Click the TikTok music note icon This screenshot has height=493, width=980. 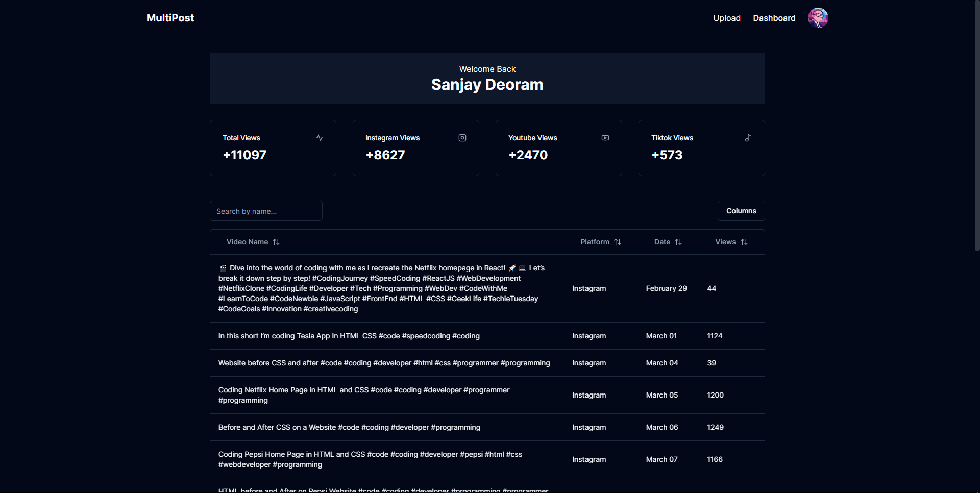(748, 138)
